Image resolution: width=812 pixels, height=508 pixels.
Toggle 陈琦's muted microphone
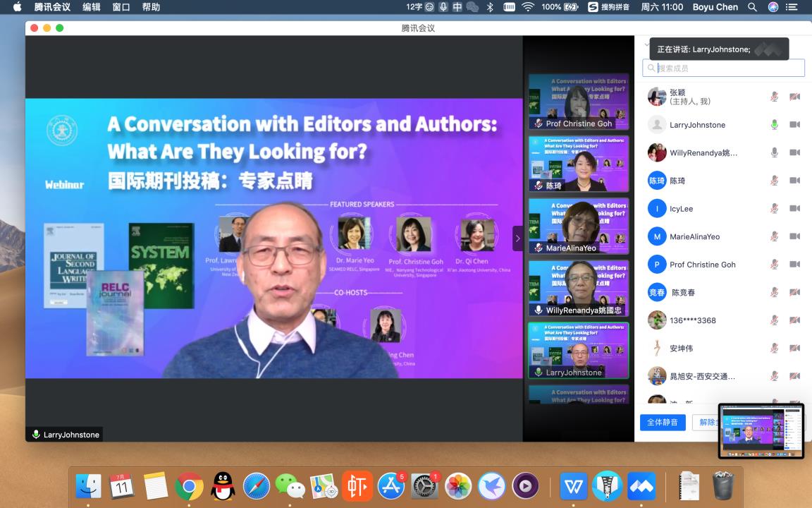[774, 181]
